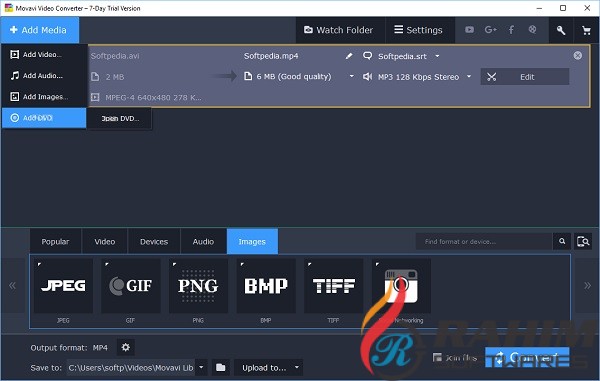The height and width of the screenshot is (381, 600).
Task: Select the Images tab
Action: pyautogui.click(x=252, y=241)
